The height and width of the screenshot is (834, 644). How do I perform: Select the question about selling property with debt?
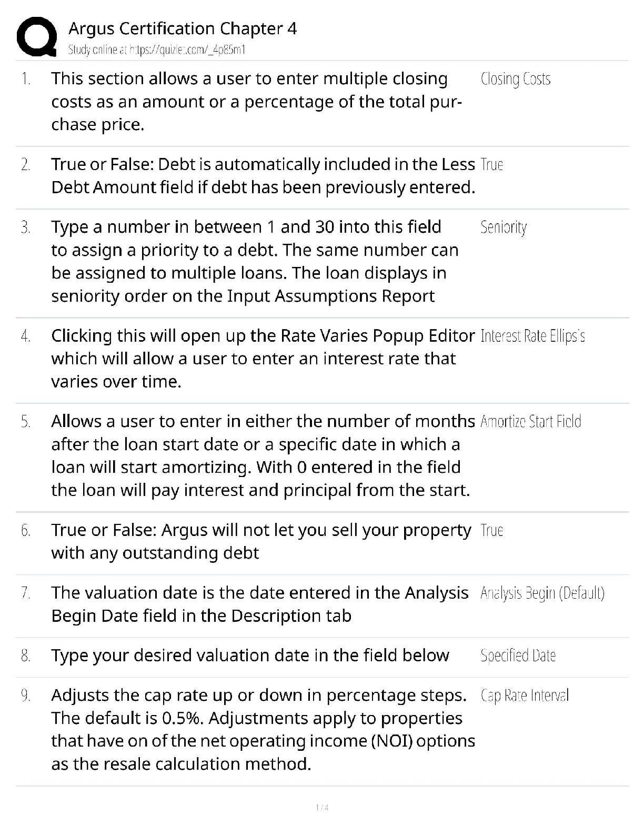261,541
